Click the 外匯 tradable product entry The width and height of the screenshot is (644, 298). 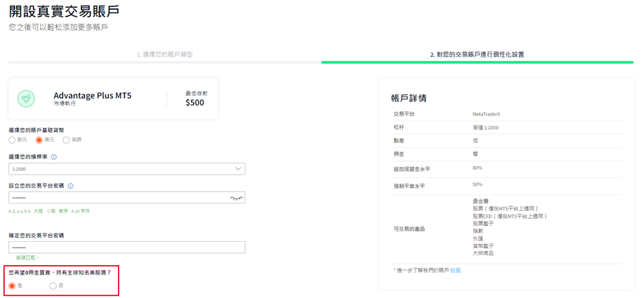[478, 238]
